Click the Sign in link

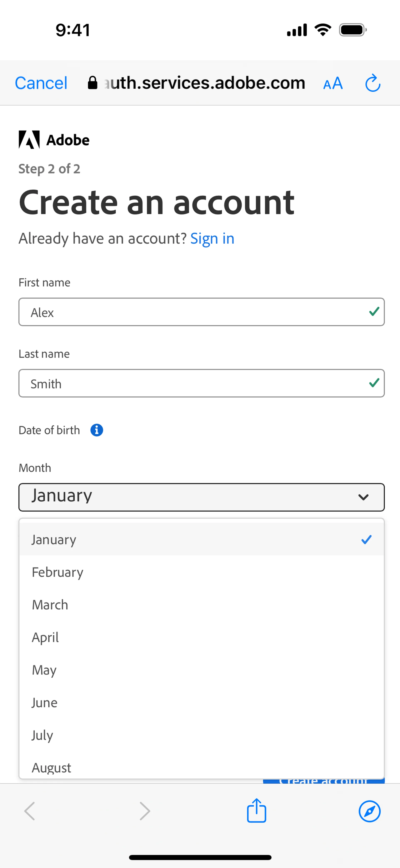(x=212, y=239)
